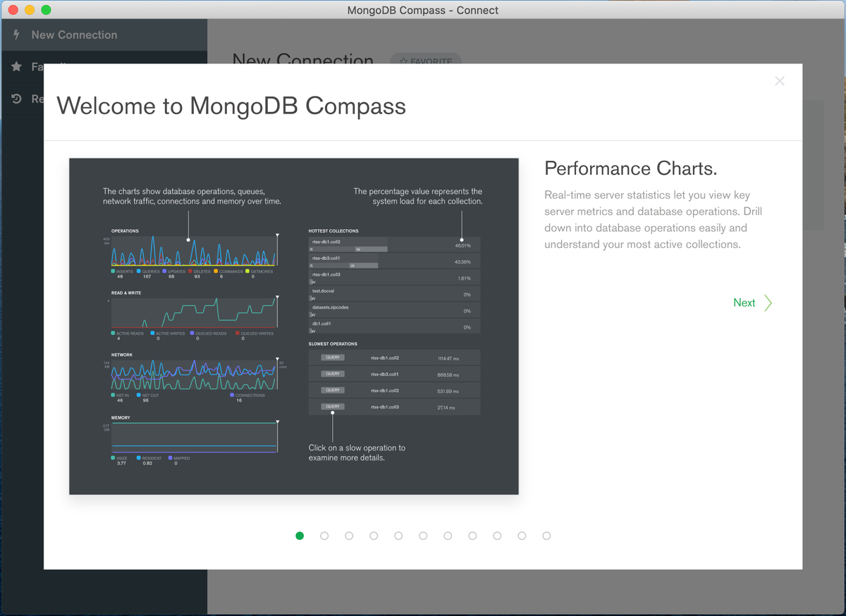Click the QUERY tag beside 27.14 ms

[333, 407]
